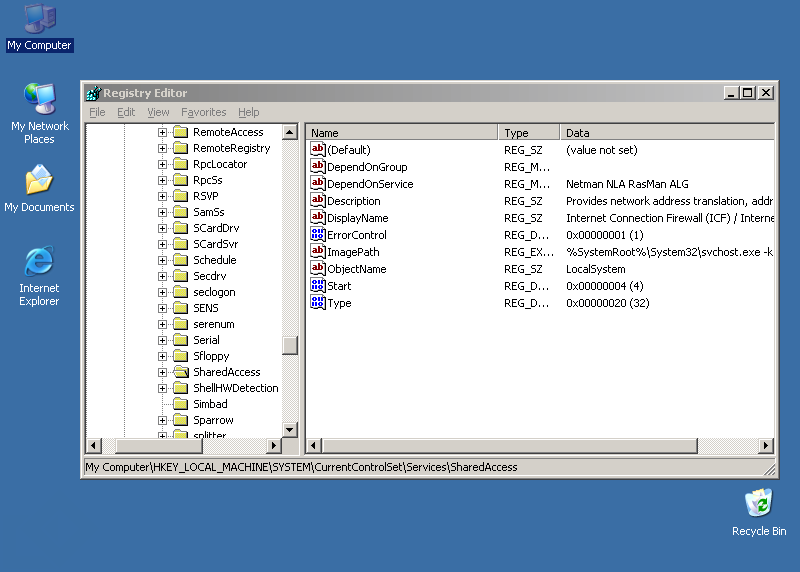This screenshot has width=800, height=572.
Task: Click the values pane scroll right arrow
Action: click(x=765, y=446)
